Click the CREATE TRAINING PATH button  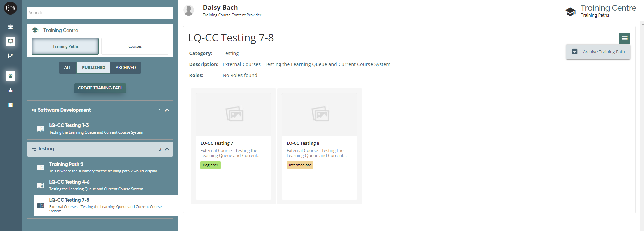(100, 88)
